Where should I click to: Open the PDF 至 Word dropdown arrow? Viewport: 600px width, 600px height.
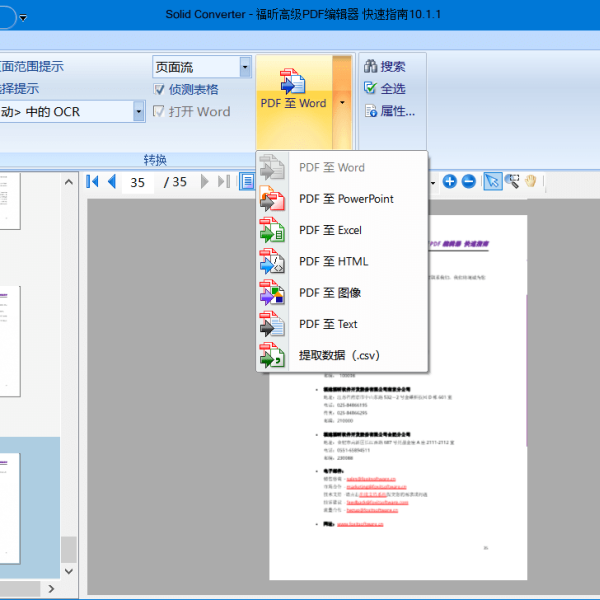[x=342, y=102]
